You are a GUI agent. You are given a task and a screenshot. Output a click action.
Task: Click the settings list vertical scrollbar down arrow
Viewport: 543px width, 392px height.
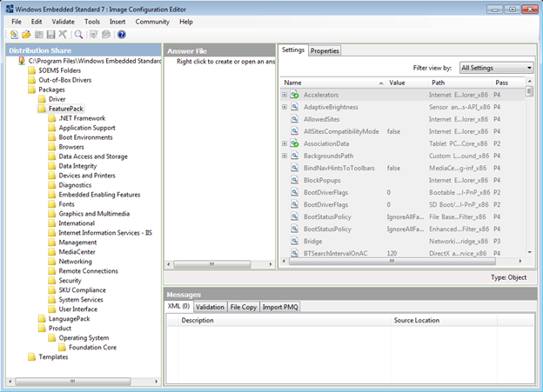click(x=529, y=252)
